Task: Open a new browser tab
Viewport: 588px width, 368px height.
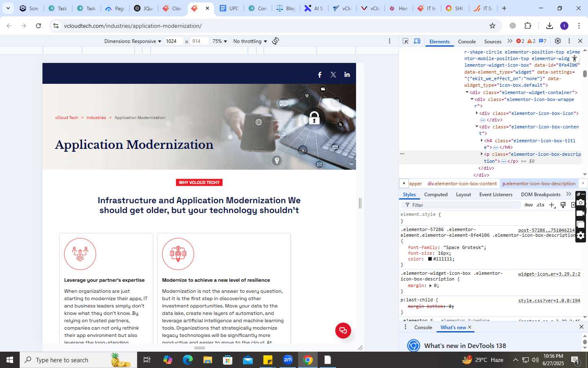Action: pos(504,8)
